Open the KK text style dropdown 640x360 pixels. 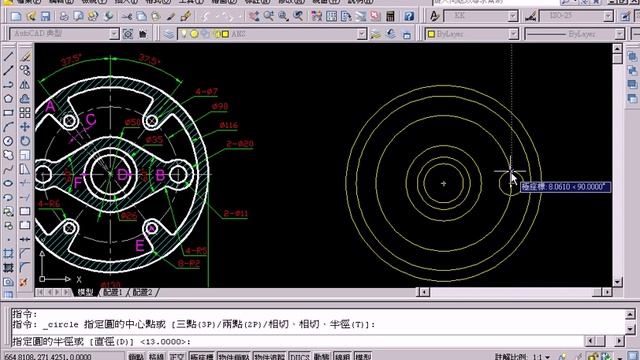tap(513, 16)
